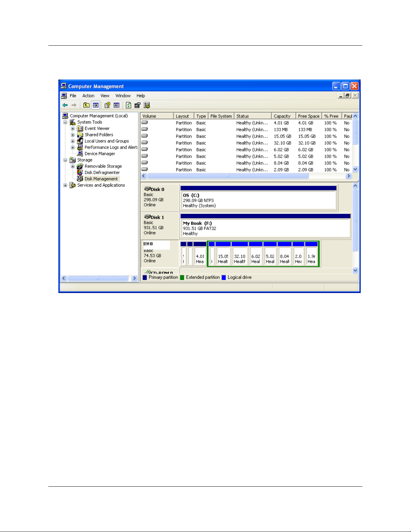
Task: Select the My Book (F:) partition block
Action: (265, 226)
